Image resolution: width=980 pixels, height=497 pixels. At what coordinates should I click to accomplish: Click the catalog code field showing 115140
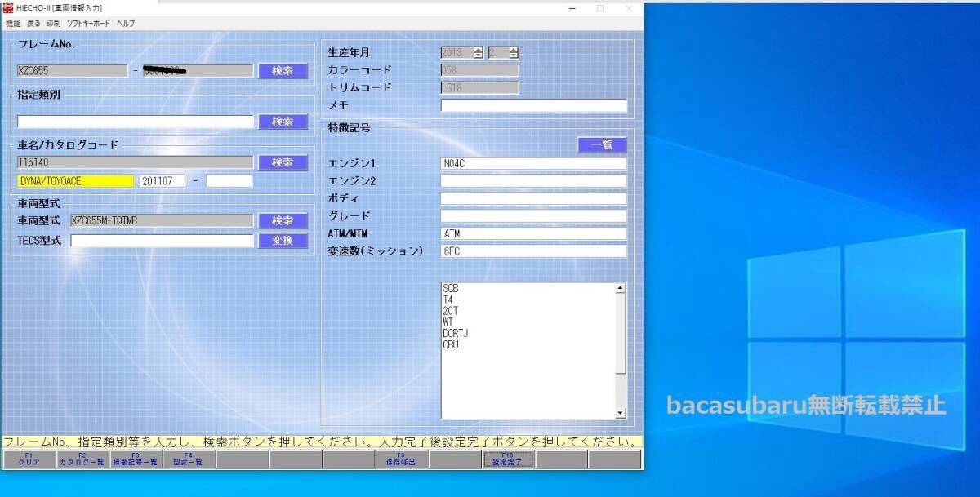[x=136, y=162]
